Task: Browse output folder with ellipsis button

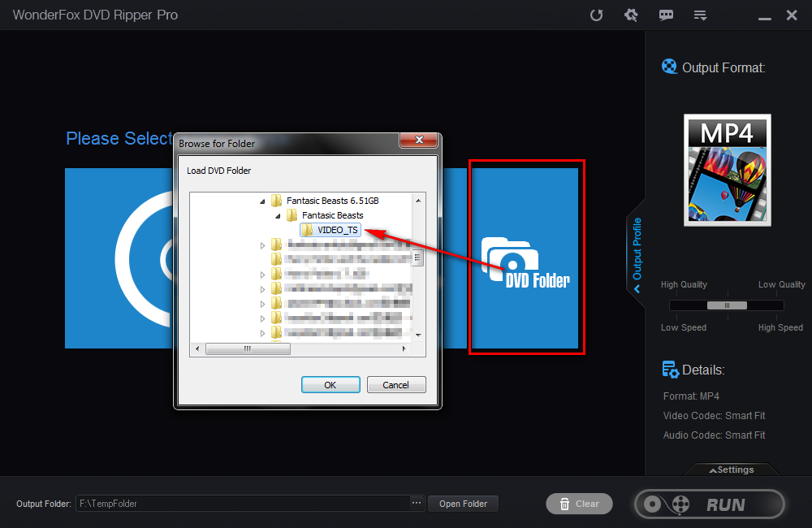Action: click(417, 503)
